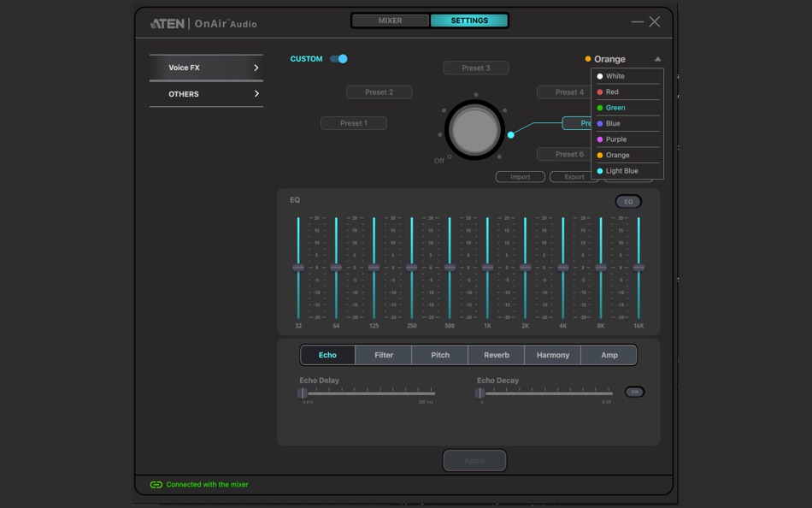Image resolution: width=812 pixels, height=508 pixels.
Task: Choose Green from color list
Action: [x=627, y=108]
